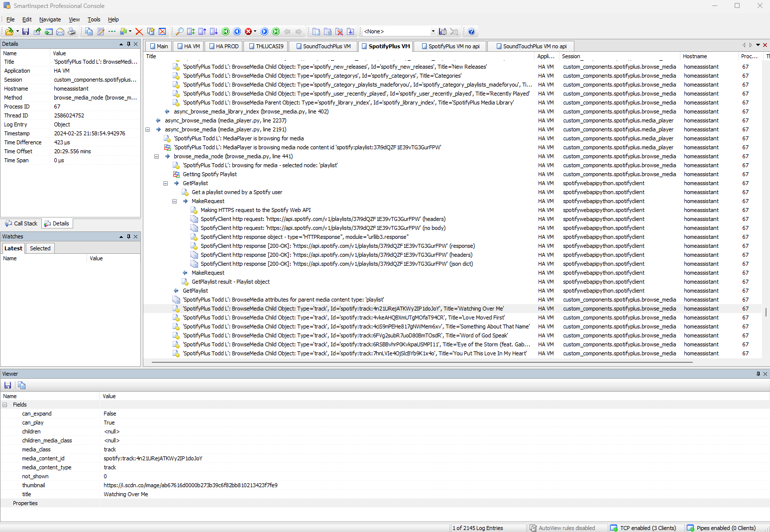Click the red error navigation icon
This screenshot has width=770, height=532.
(248, 31)
